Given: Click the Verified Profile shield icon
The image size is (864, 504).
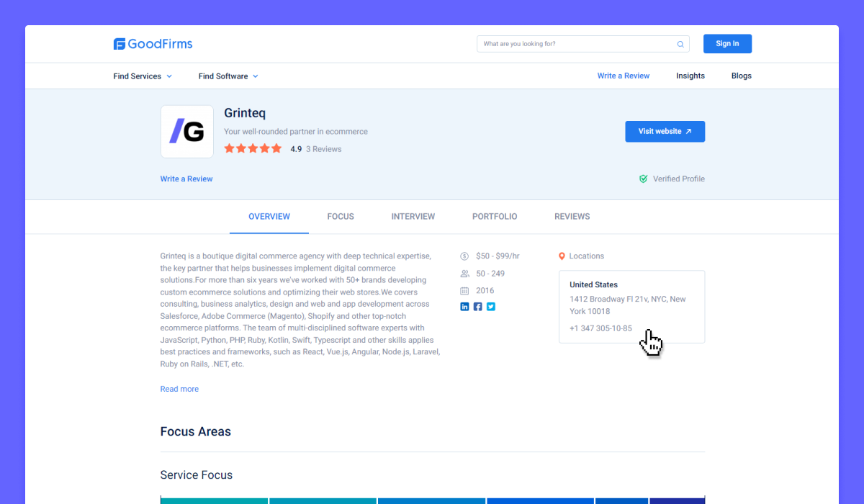Looking at the screenshot, I should 644,179.
